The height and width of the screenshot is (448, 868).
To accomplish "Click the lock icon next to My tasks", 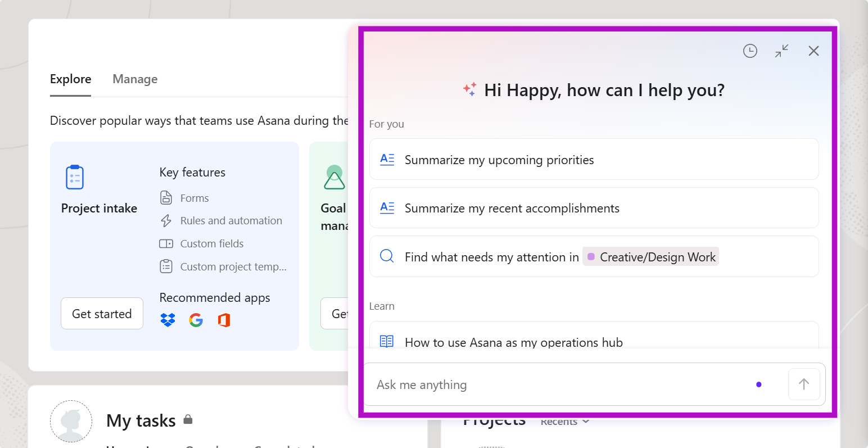I will (188, 419).
